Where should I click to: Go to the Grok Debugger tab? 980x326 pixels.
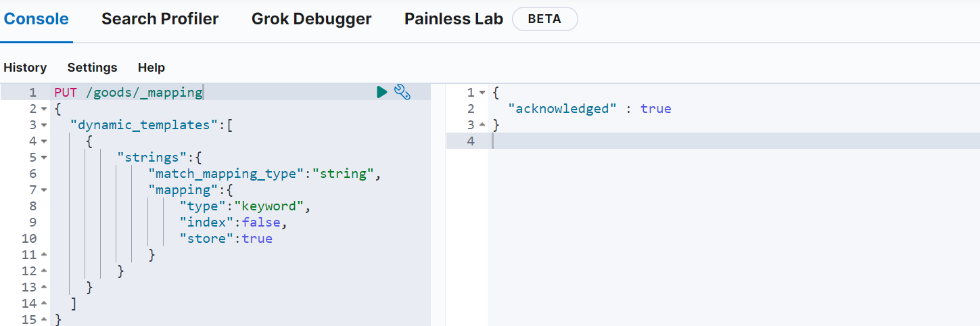(311, 19)
